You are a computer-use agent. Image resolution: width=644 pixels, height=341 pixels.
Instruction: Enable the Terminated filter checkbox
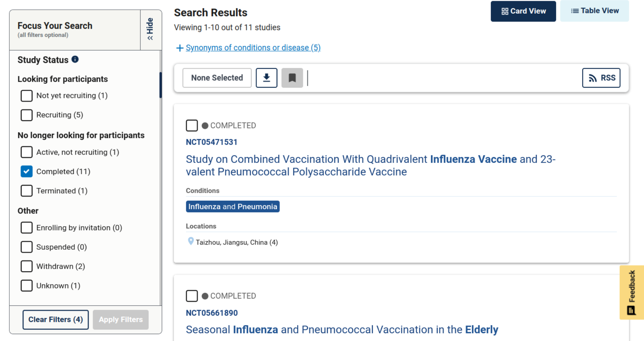pos(27,191)
